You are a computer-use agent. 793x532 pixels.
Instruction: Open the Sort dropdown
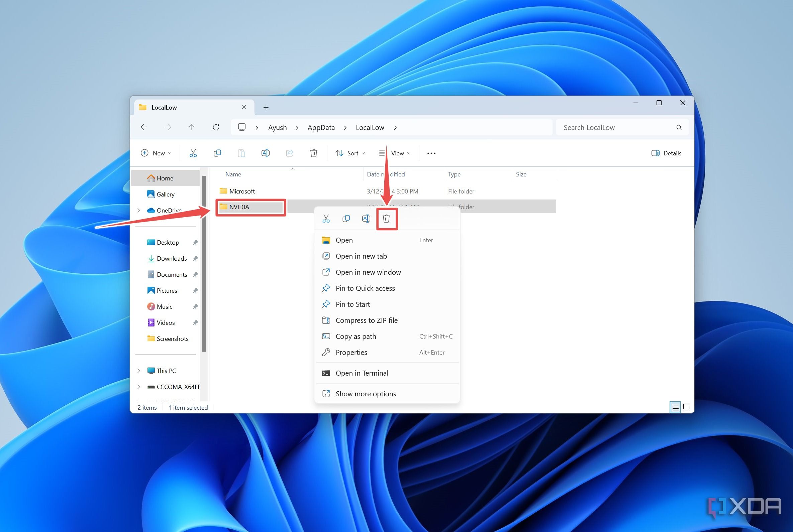tap(350, 153)
